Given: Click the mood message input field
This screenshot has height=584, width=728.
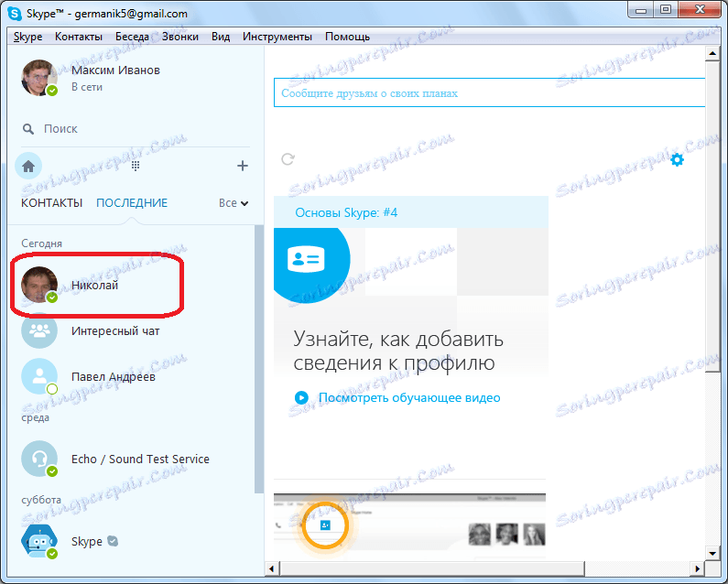Looking at the screenshot, I should click(x=489, y=92).
